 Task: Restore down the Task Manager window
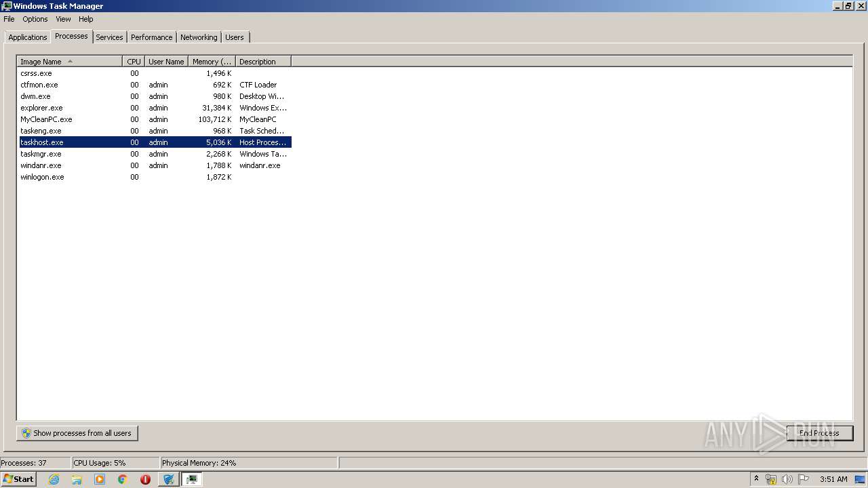click(x=848, y=6)
